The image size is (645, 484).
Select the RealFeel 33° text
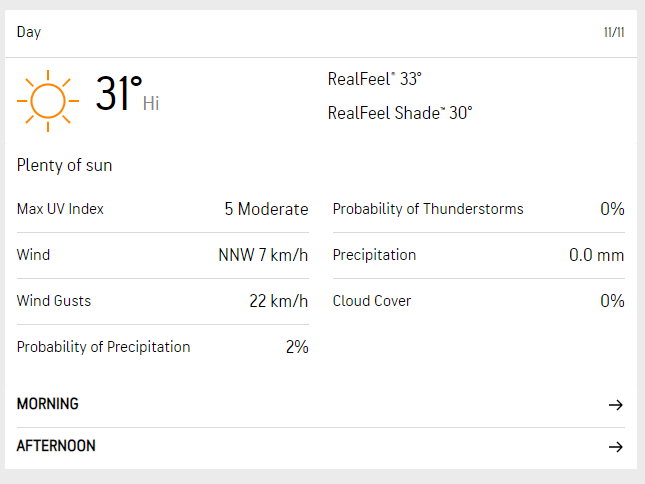click(375, 79)
